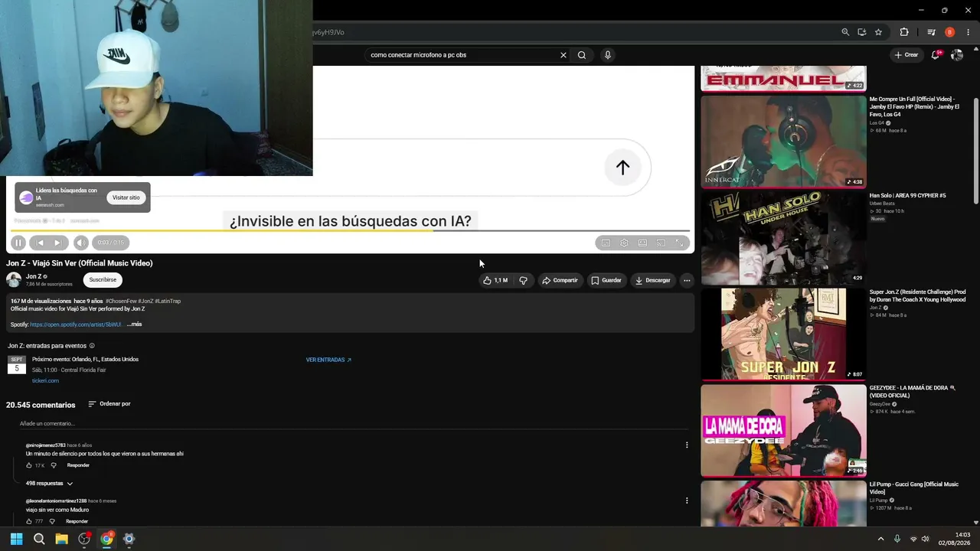
Task: Open the video's more actions menu
Action: coord(687,280)
